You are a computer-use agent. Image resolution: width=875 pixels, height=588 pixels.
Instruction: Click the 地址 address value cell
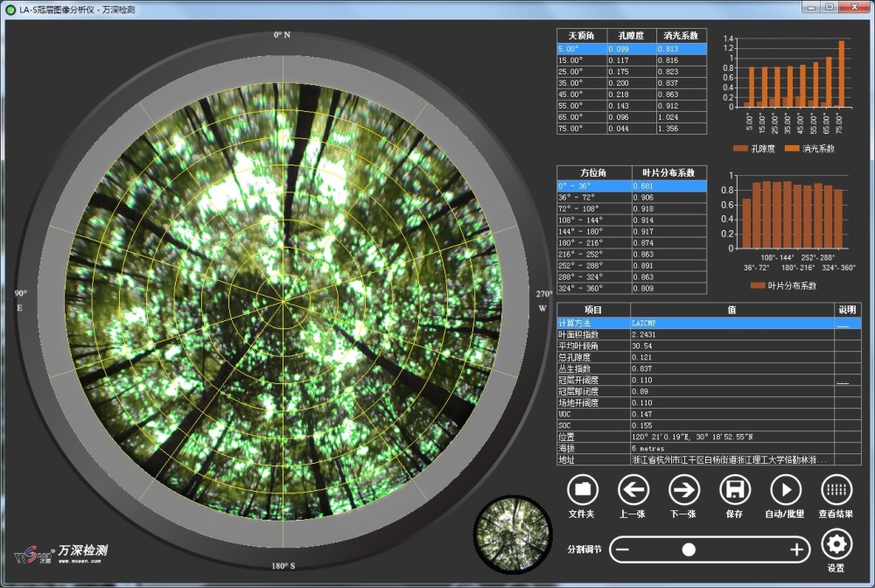pyautogui.click(x=731, y=459)
